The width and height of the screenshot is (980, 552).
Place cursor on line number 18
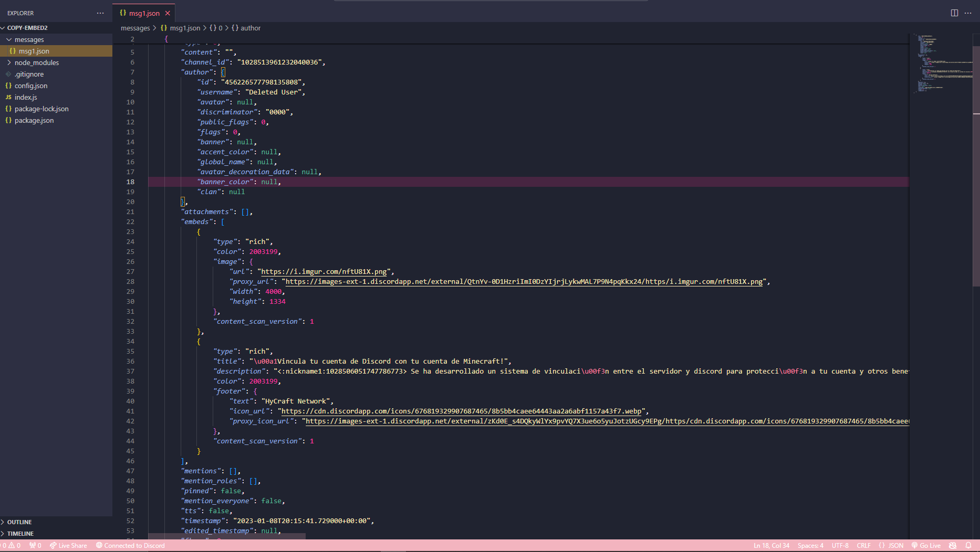pyautogui.click(x=130, y=182)
